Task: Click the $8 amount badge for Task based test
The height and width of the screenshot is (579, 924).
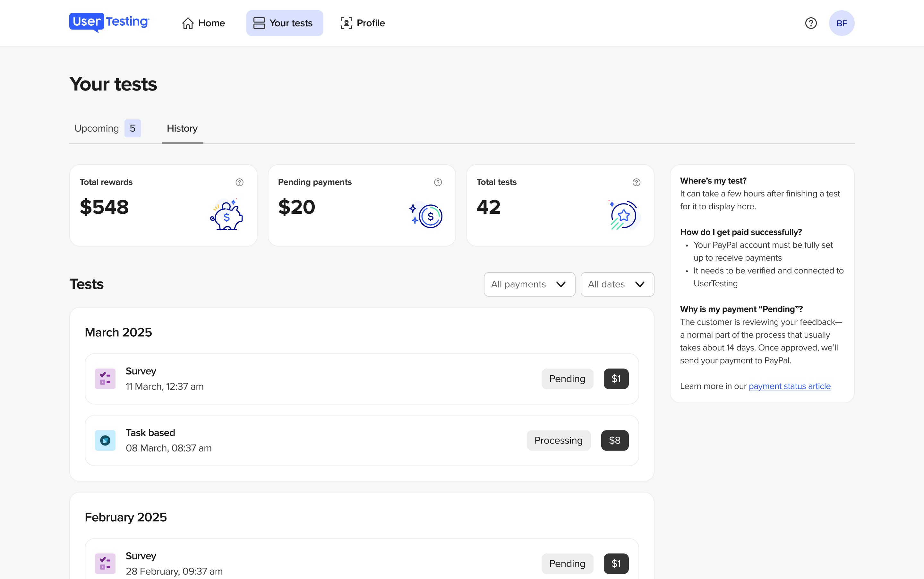Action: (615, 440)
